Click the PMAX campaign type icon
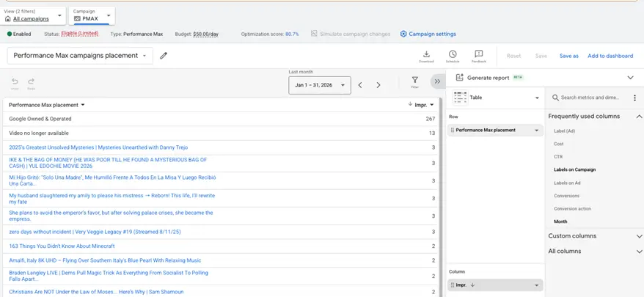Image resolution: width=644 pixels, height=297 pixels. click(77, 19)
